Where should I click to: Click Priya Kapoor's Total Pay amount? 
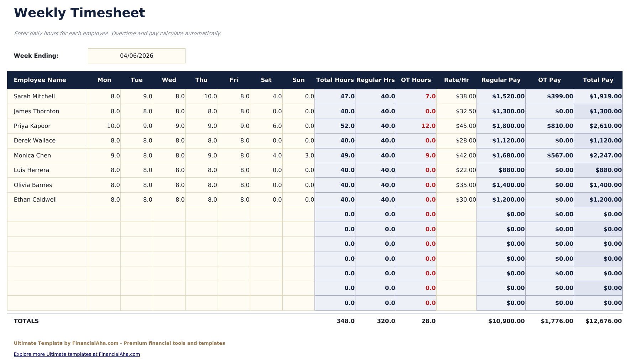(x=598, y=126)
